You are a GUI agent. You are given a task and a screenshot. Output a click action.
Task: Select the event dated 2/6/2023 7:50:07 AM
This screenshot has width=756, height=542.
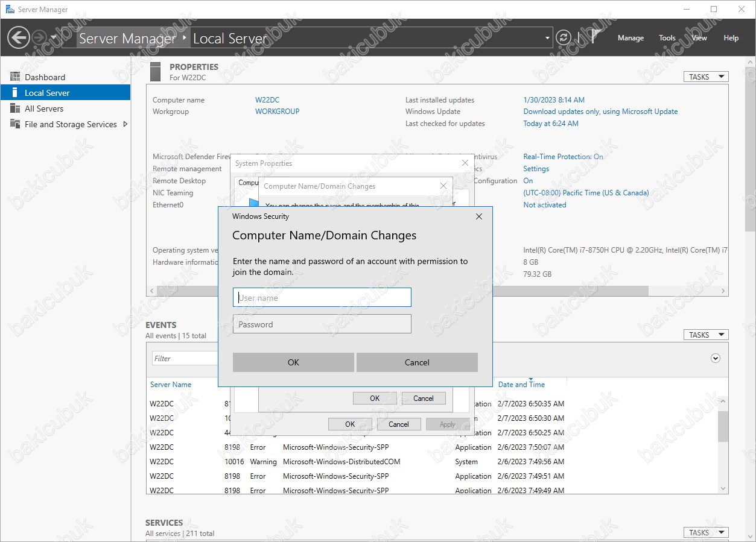(531, 447)
